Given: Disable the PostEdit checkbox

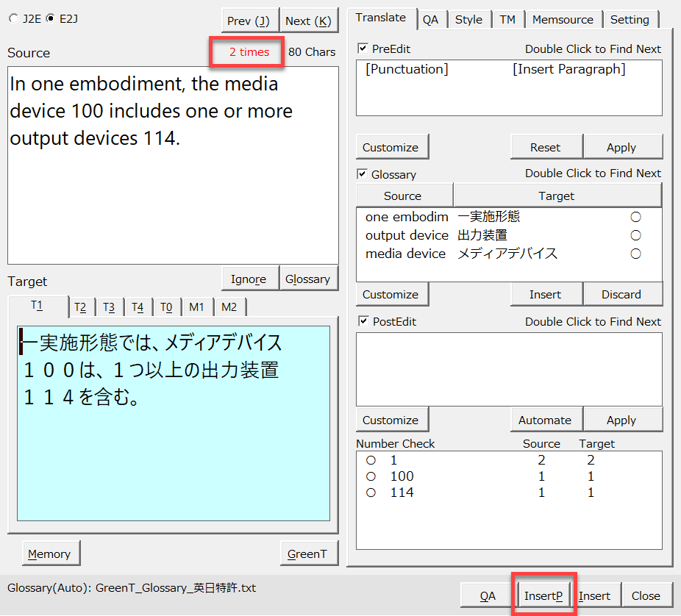Looking at the screenshot, I should pos(363,321).
